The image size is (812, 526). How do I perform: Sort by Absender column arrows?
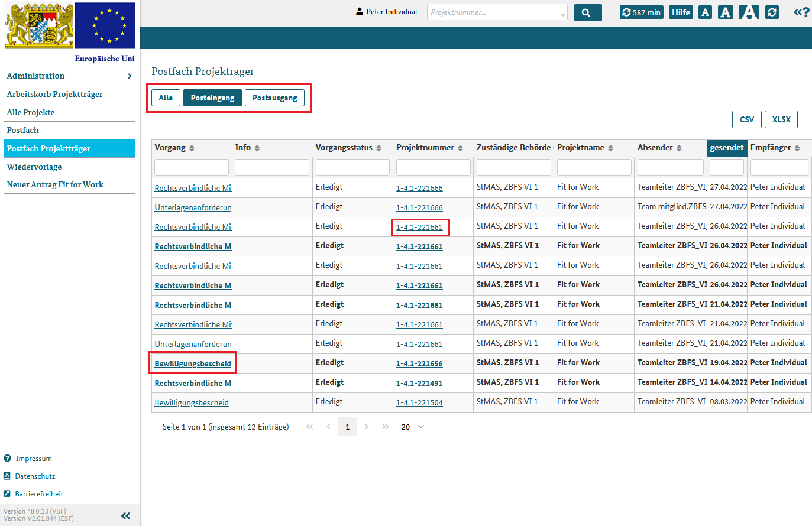pos(679,148)
